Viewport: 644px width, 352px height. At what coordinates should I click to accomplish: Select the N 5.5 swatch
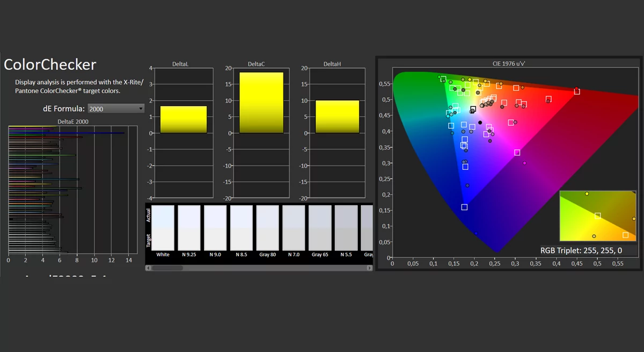[x=346, y=228]
